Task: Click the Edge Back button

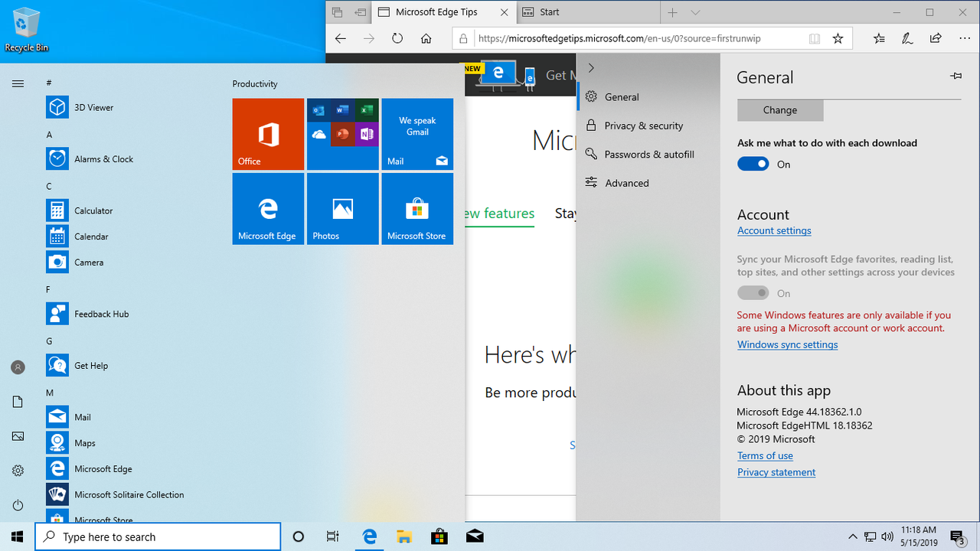Action: click(341, 38)
